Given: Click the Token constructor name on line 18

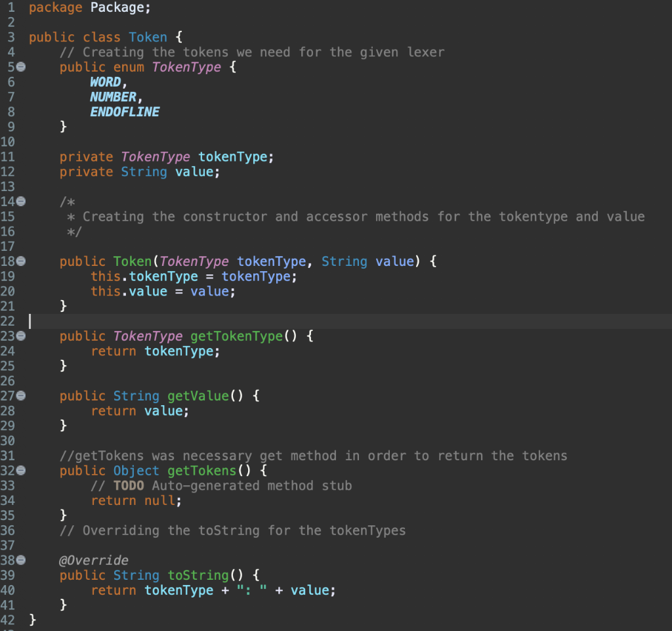Looking at the screenshot, I should click(133, 261).
